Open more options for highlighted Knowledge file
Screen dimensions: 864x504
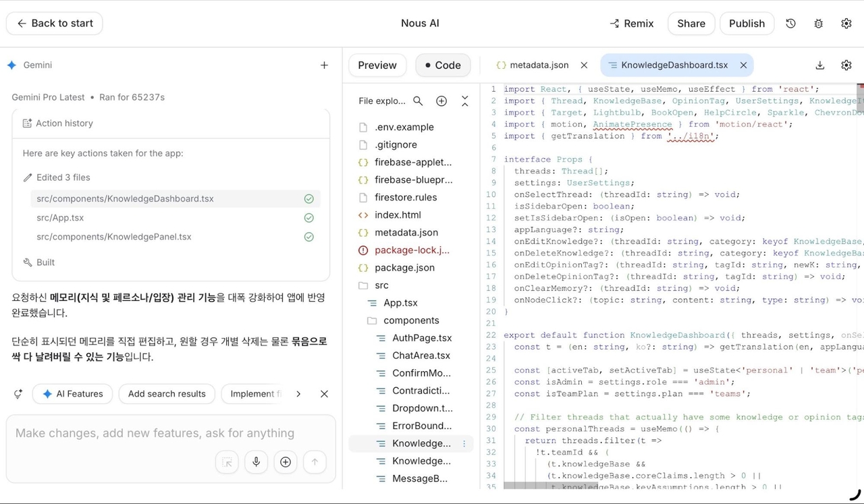pyautogui.click(x=464, y=443)
